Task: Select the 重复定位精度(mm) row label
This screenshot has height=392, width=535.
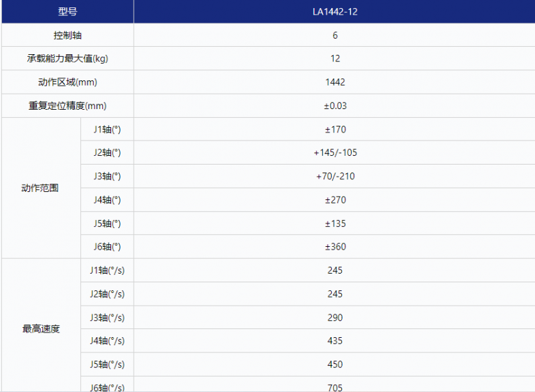Action: coord(67,106)
